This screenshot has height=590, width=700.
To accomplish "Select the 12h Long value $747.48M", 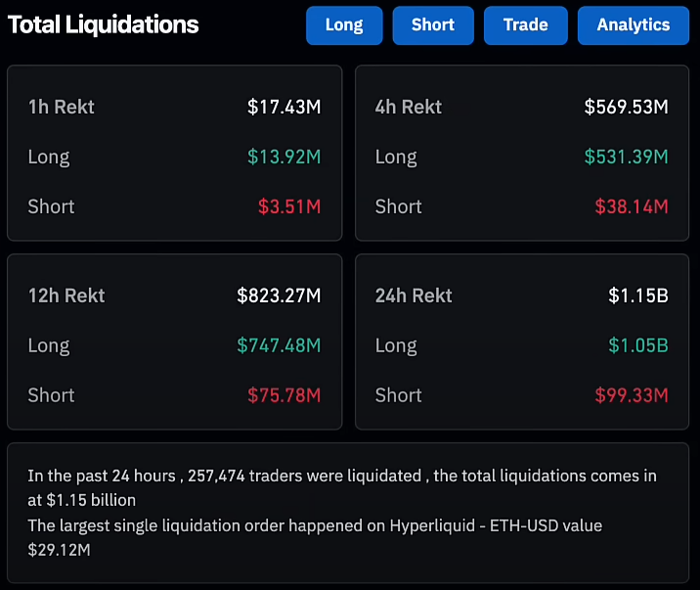I will [279, 345].
